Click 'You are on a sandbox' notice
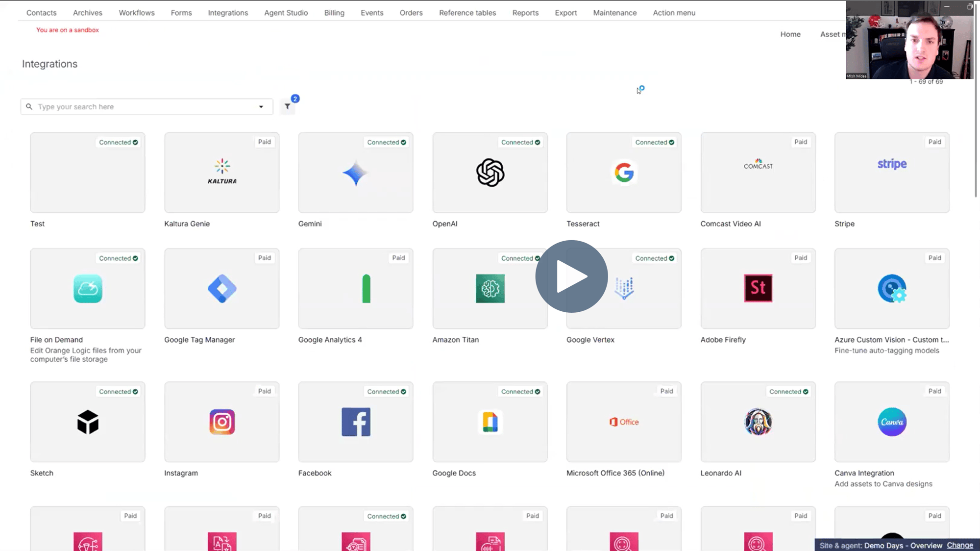 pyautogui.click(x=68, y=30)
